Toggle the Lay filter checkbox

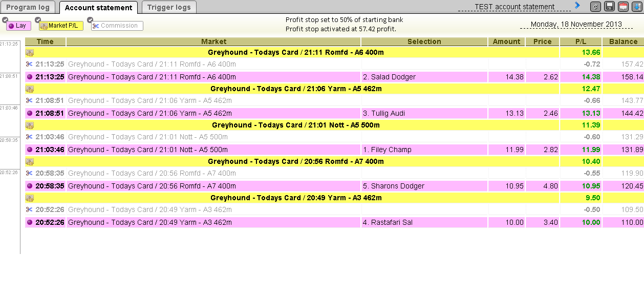coord(5,20)
